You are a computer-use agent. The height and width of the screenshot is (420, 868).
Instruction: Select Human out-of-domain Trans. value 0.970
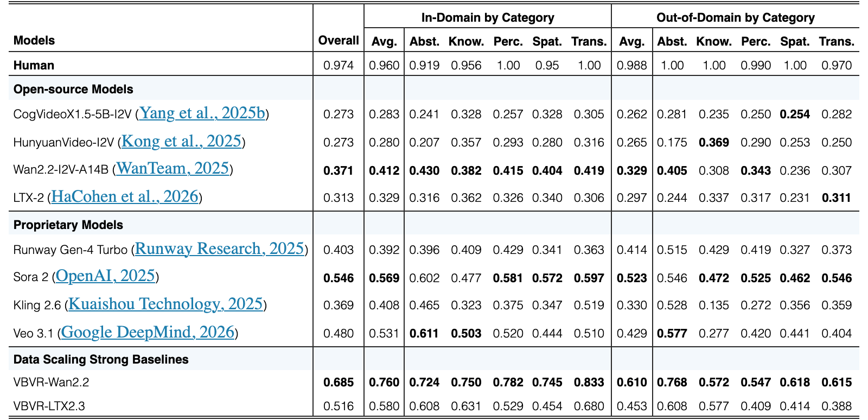tap(837, 65)
